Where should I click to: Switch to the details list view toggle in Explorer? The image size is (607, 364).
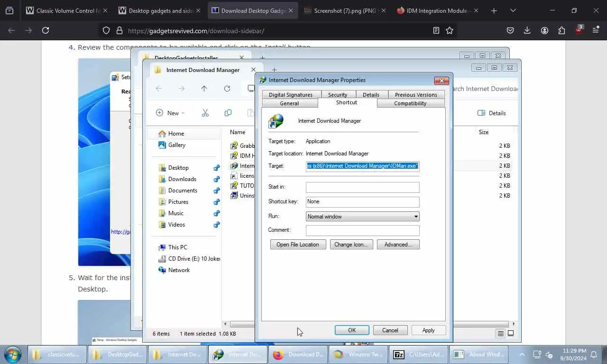click(500, 333)
